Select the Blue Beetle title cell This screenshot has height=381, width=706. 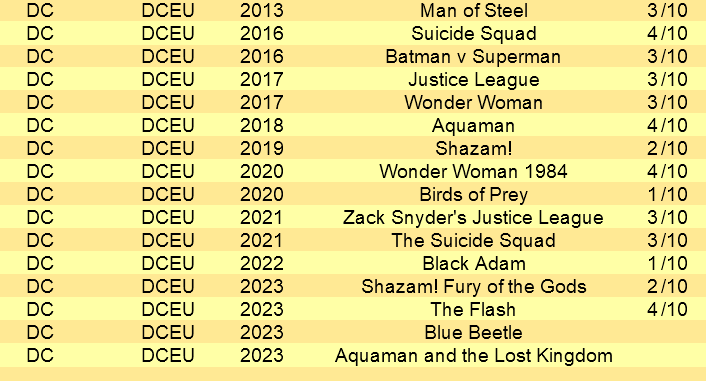(x=473, y=332)
